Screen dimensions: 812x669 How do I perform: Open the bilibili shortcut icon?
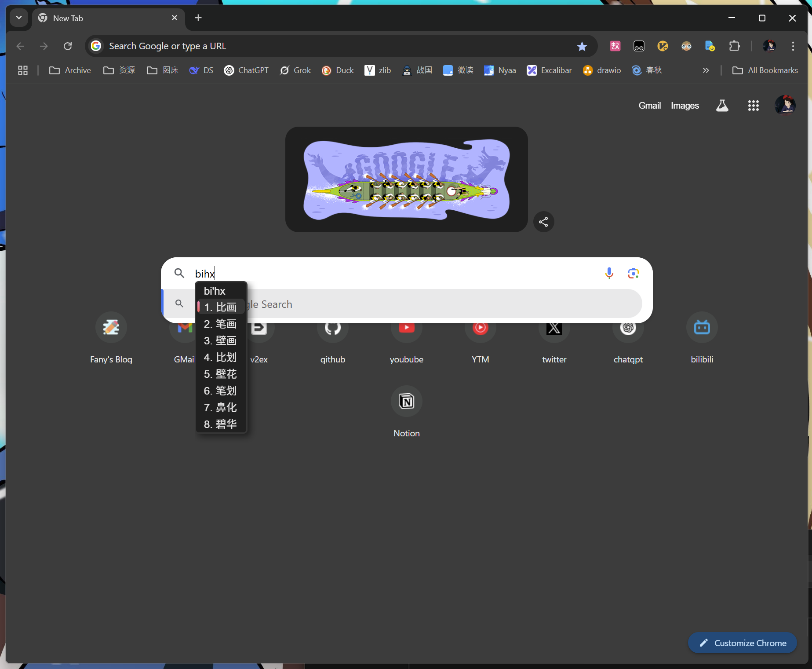[702, 328]
